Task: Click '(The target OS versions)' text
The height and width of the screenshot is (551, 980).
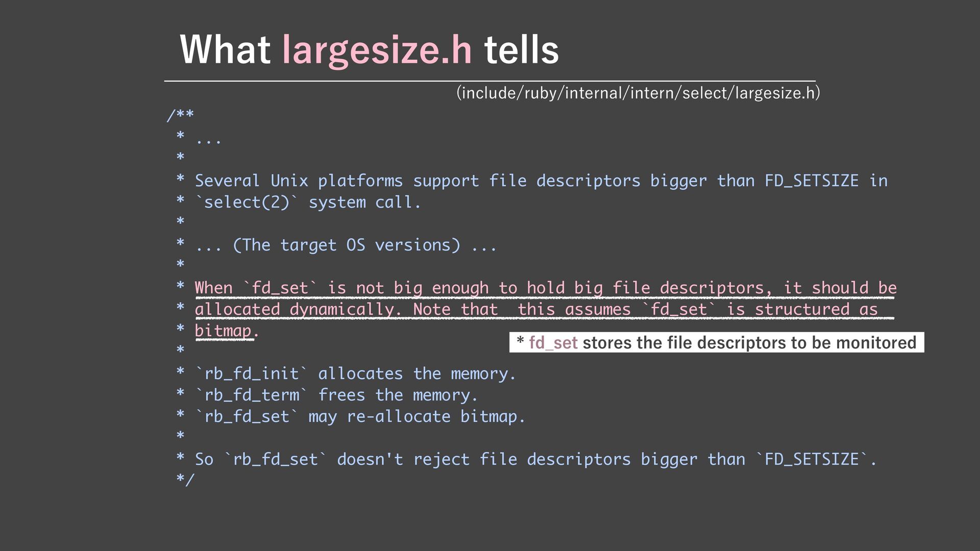Action: point(347,245)
